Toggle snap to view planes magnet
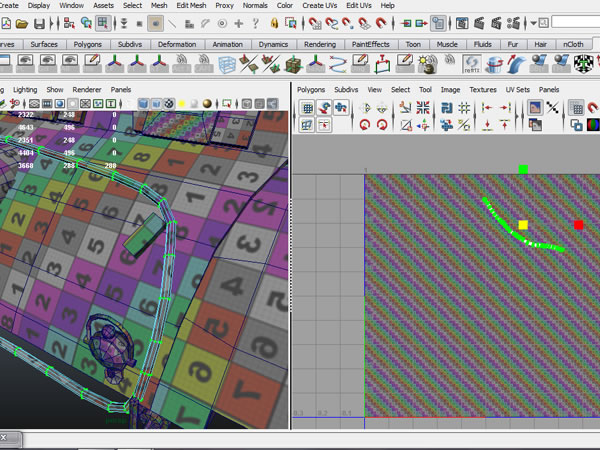 (364, 23)
